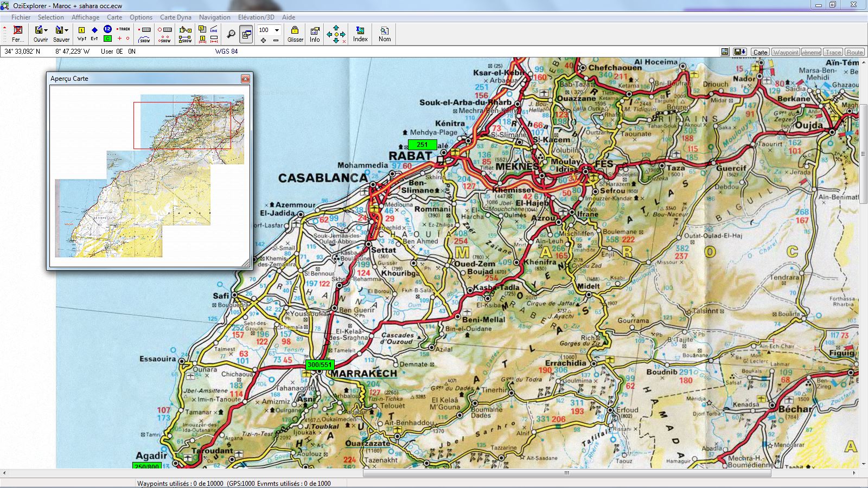Select the Evt event marker tool
Screen dimensions: 868x488
(94, 34)
